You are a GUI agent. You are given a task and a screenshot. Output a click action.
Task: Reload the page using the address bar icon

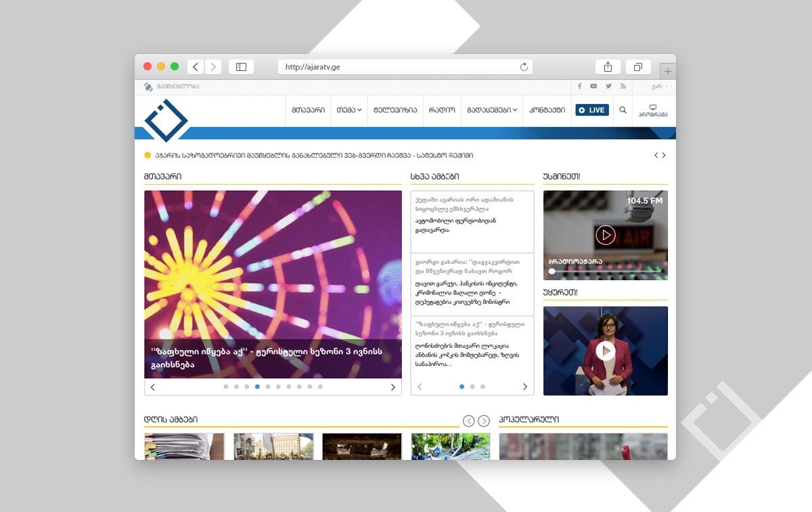pos(523,66)
